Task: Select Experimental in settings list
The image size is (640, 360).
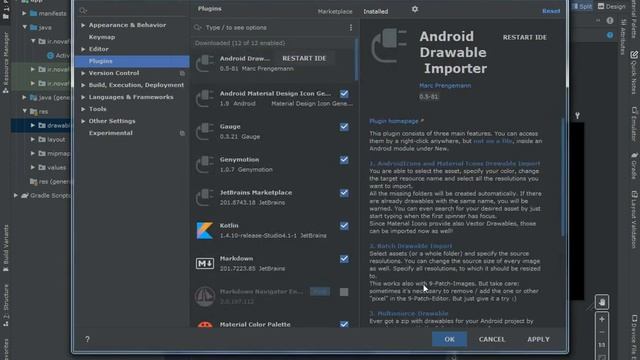Action: click(x=111, y=133)
